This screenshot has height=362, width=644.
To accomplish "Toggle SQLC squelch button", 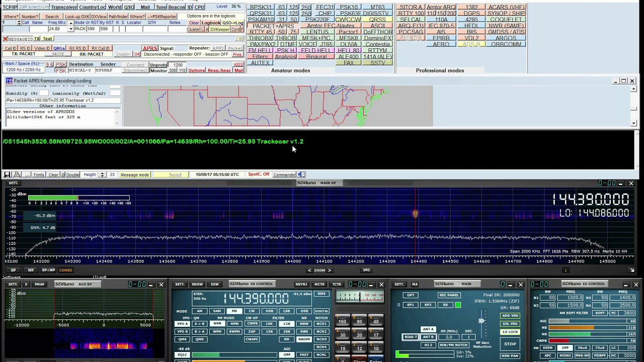I will (182, 355).
